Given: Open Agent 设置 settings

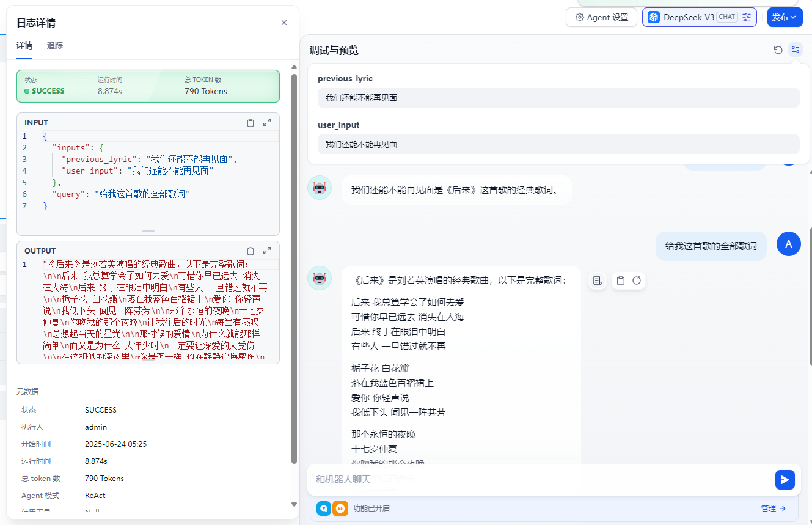Looking at the screenshot, I should coord(602,17).
